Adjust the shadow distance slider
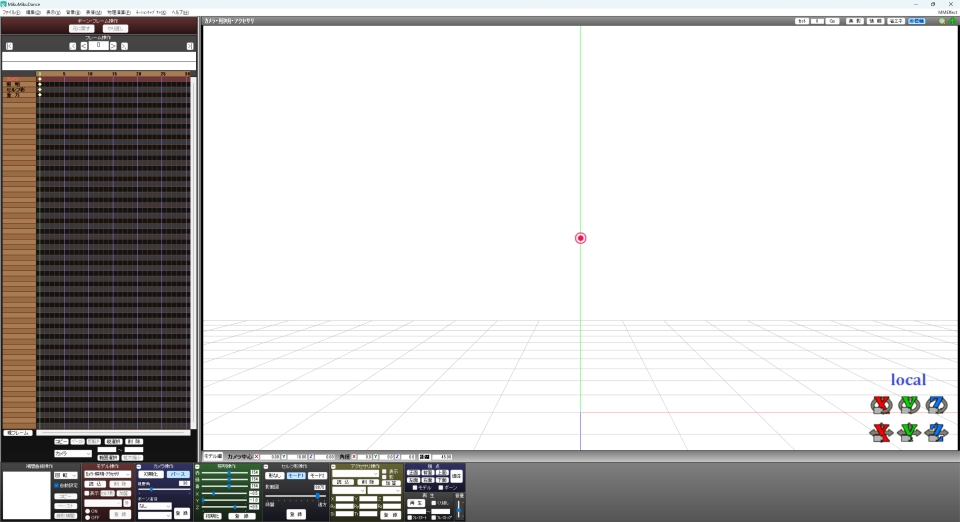Image resolution: width=960 pixels, height=522 pixels. 295,496
